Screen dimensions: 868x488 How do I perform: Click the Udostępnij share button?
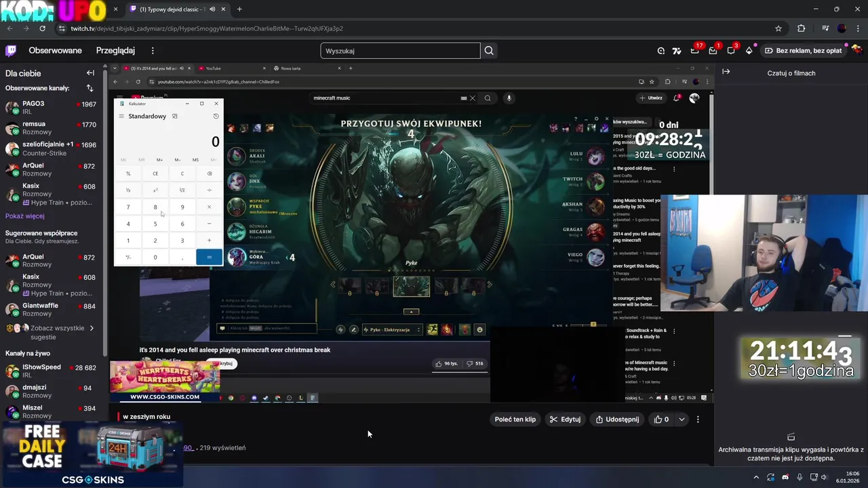click(x=617, y=420)
